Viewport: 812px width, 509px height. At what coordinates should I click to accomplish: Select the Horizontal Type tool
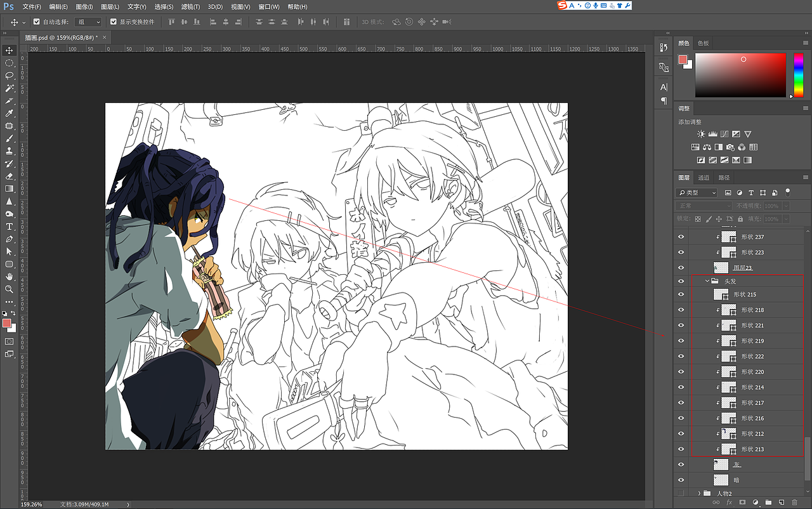pos(10,227)
